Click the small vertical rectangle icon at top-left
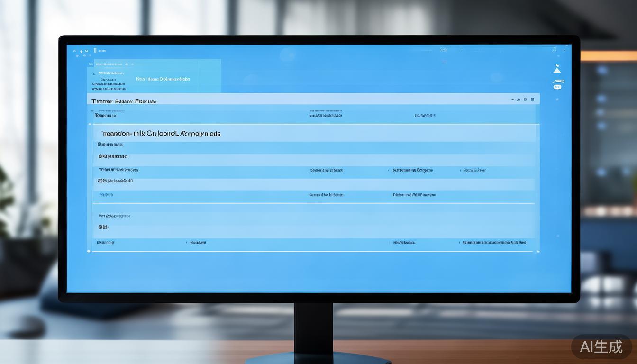The image size is (637, 364). pyautogui.click(x=95, y=50)
